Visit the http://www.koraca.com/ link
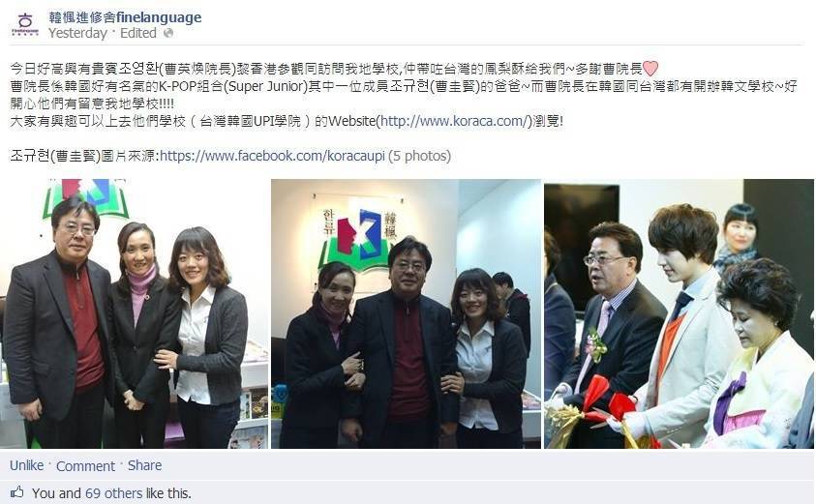Image resolution: width=816 pixels, height=504 pixels. tap(455, 121)
